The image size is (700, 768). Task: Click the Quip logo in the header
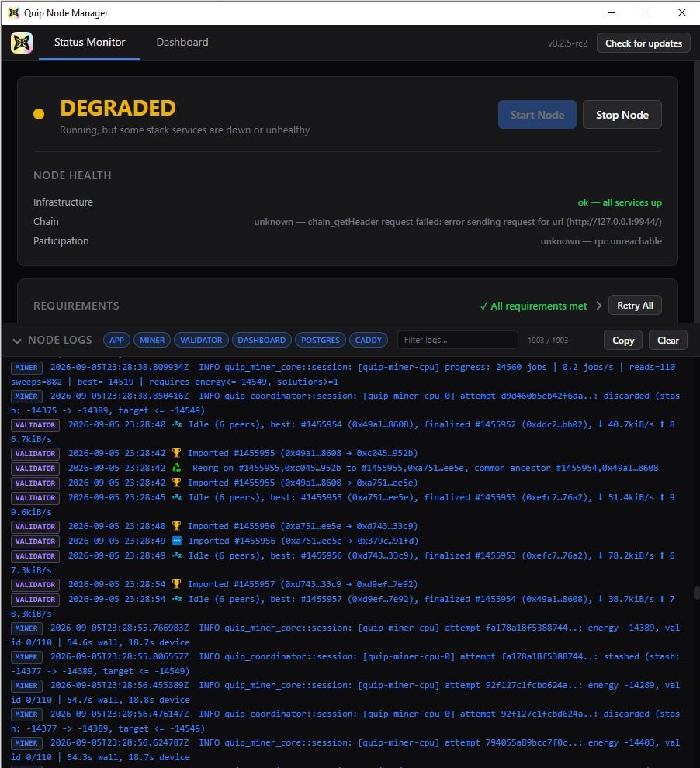(22, 43)
